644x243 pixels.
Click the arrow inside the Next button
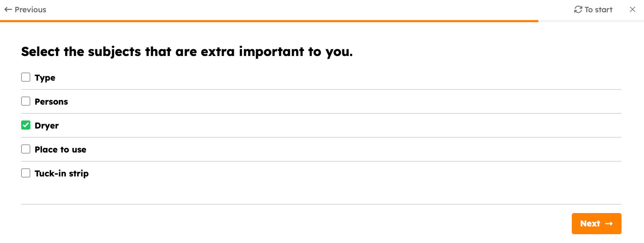[x=609, y=223]
